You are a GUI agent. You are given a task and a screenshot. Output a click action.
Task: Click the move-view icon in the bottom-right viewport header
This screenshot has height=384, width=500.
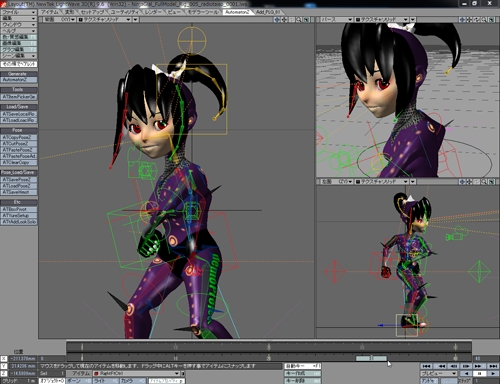tap(462, 182)
